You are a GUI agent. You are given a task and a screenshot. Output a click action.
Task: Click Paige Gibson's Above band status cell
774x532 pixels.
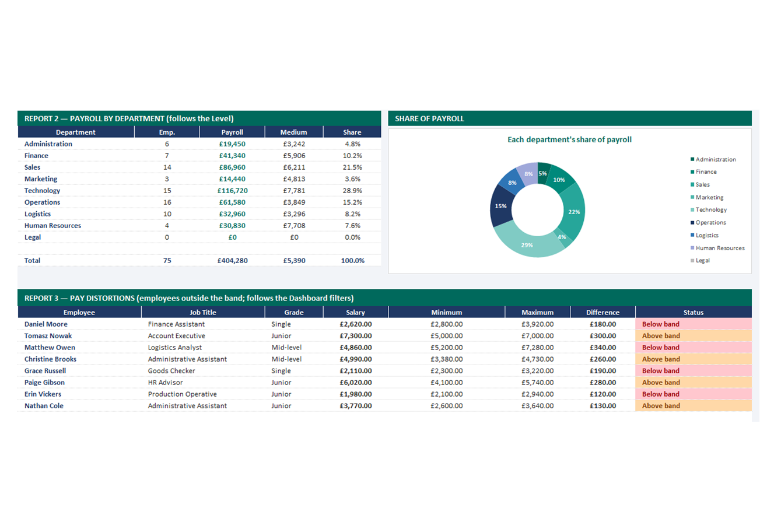pos(694,383)
